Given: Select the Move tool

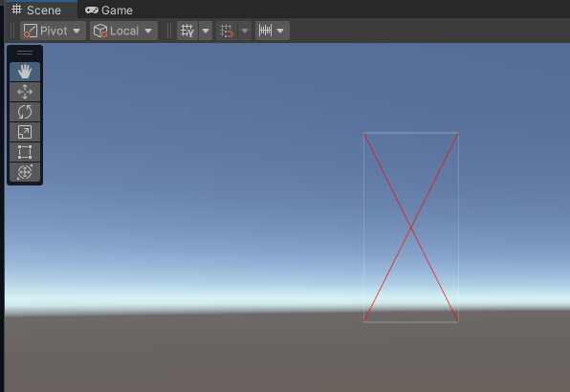Looking at the screenshot, I should click(x=25, y=92).
